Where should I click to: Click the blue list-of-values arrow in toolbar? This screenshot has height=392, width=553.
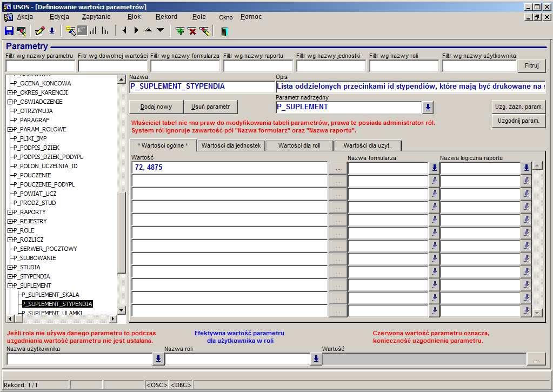click(52, 31)
